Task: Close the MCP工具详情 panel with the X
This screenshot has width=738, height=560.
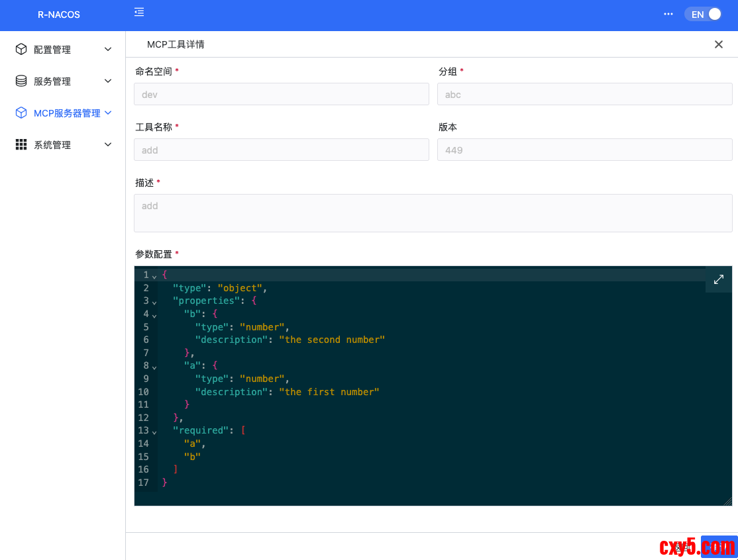Action: [718, 44]
